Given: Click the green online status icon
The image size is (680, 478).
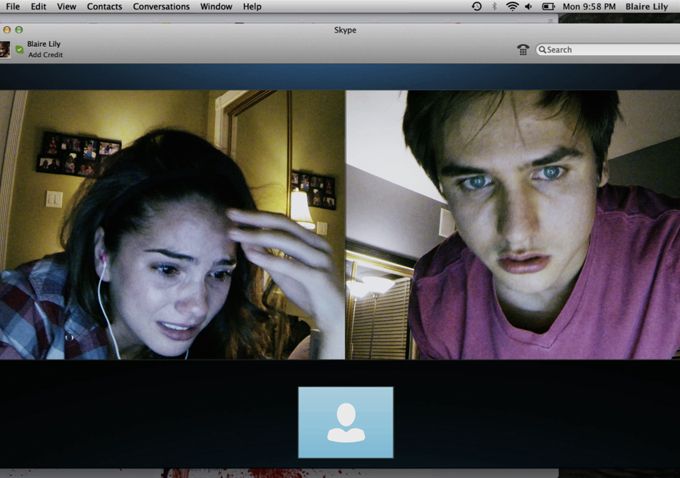Looking at the screenshot, I should click(20, 49).
